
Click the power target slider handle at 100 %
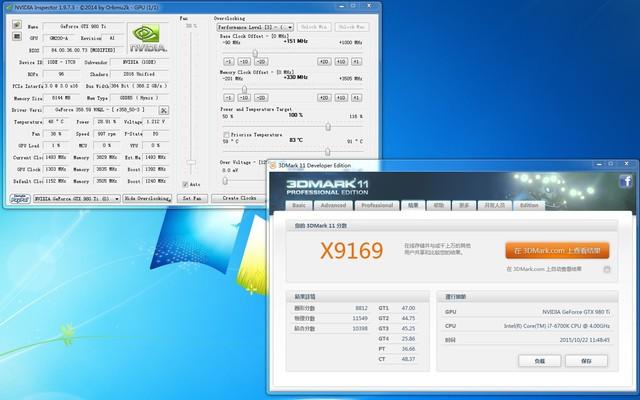click(328, 127)
